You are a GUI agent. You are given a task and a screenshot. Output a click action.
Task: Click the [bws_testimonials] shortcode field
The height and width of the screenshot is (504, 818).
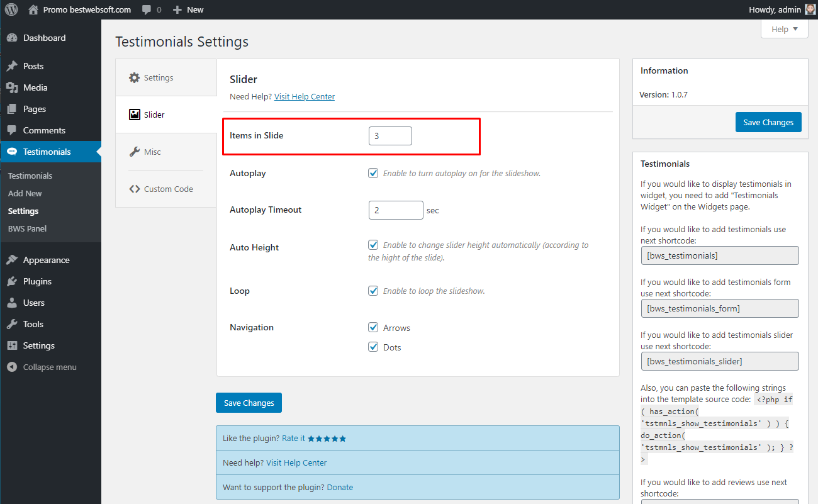720,255
